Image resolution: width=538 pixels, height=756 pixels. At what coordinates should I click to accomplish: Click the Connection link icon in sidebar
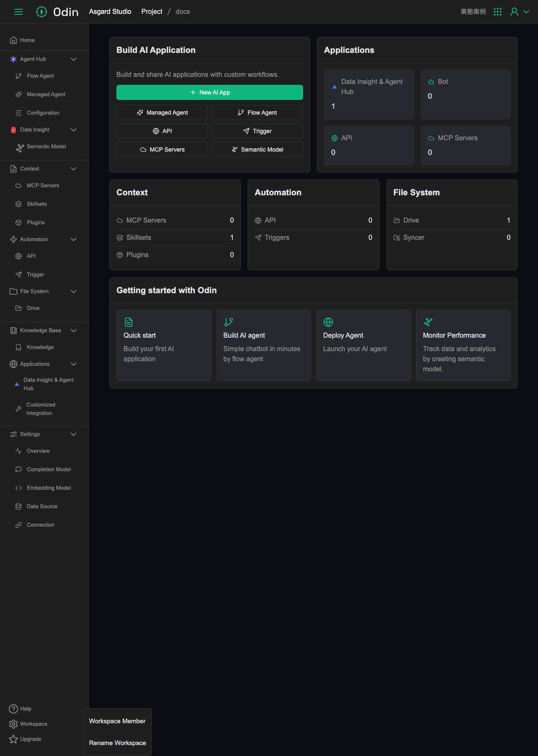(x=18, y=525)
